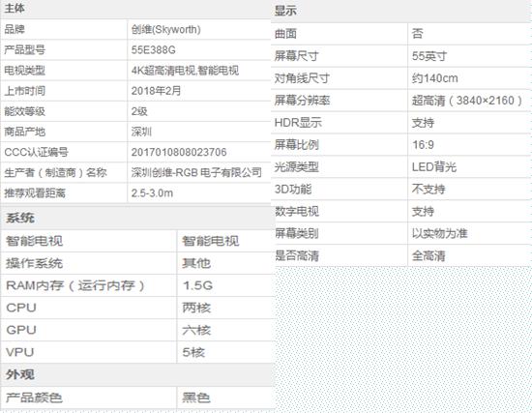Click the resolution value 超高清(3840×2160)
Screen dimensions: 532x413
click(x=467, y=101)
